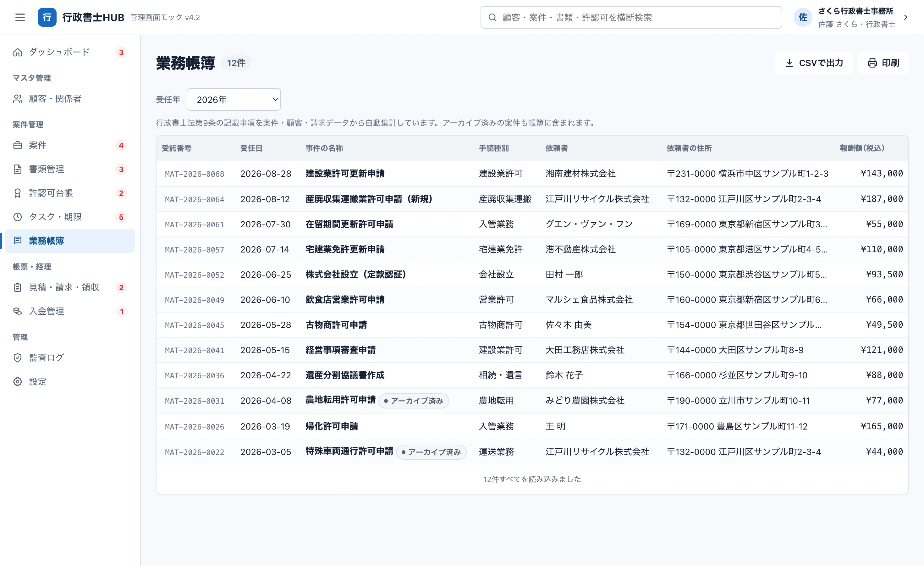Click client グエン・ヴァン・フン
The width and height of the screenshot is (924, 566).
[x=589, y=224]
